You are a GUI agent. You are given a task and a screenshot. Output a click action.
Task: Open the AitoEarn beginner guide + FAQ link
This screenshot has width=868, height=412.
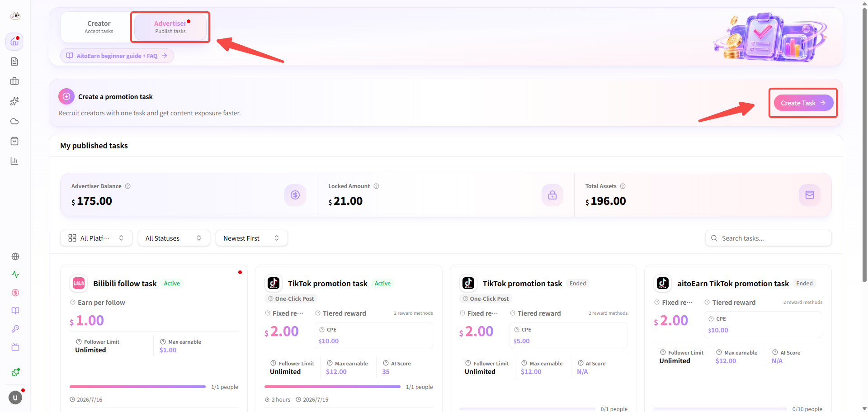pos(117,56)
